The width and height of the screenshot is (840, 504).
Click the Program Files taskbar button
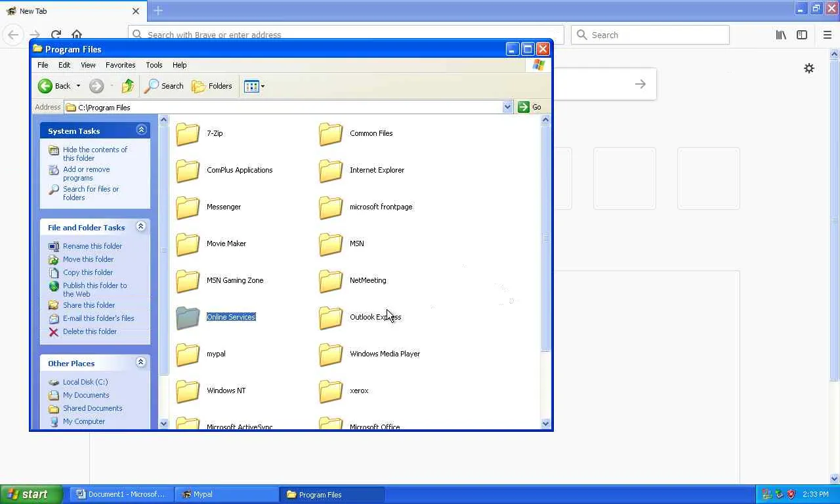click(332, 494)
